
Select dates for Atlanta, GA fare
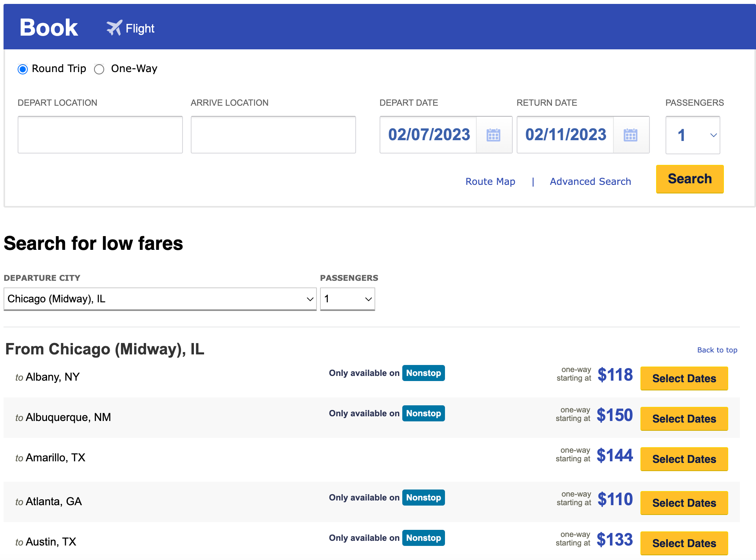(684, 503)
